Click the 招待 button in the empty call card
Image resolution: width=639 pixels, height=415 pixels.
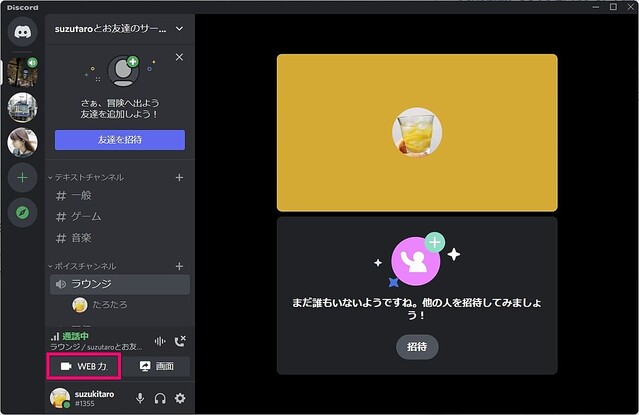tap(416, 346)
